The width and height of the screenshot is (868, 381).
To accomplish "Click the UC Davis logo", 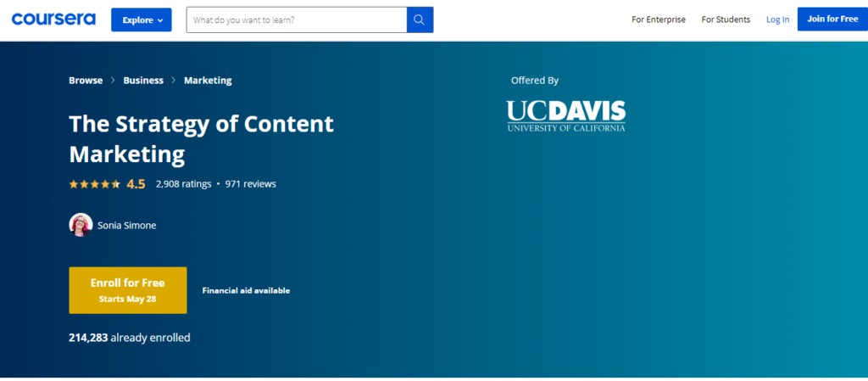I will click(x=565, y=115).
